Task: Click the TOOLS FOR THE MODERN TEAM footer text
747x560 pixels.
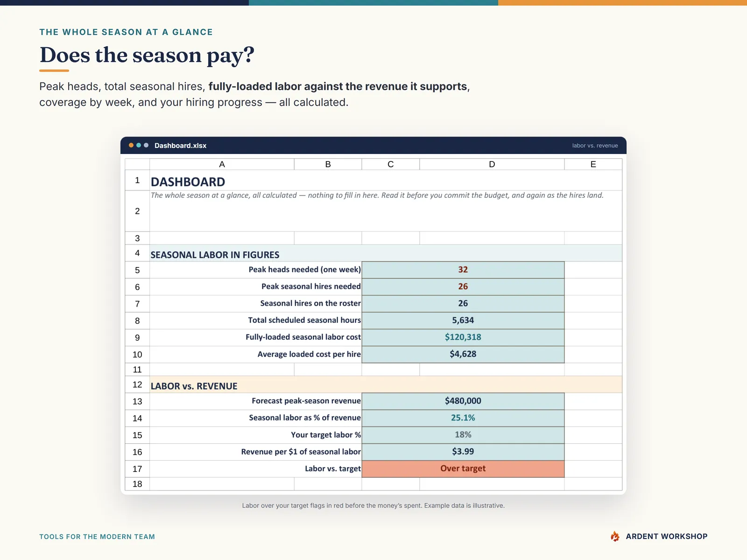Action: pos(97,537)
